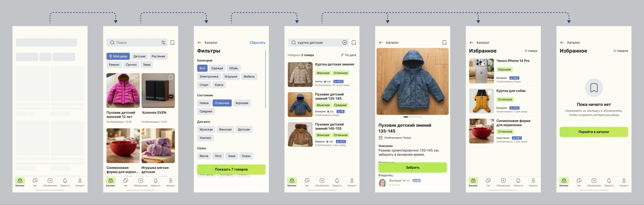Open Новости via the bell icon

point(156,181)
